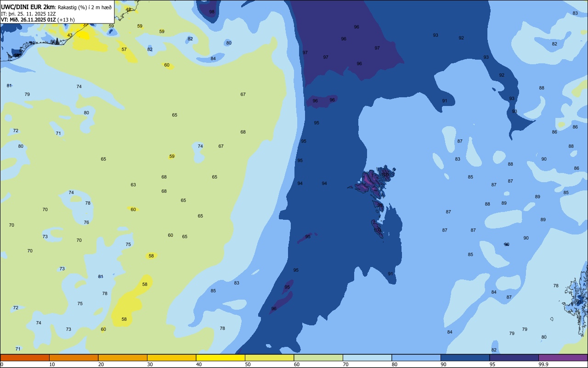The image size is (588, 368).
Task: Pick the dark indigo 95–99.9 legend swatch
Action: [x=514, y=357]
